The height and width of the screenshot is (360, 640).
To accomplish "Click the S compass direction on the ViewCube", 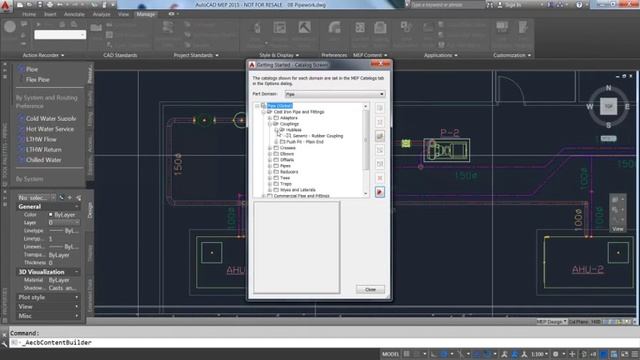I will click(x=608, y=125).
